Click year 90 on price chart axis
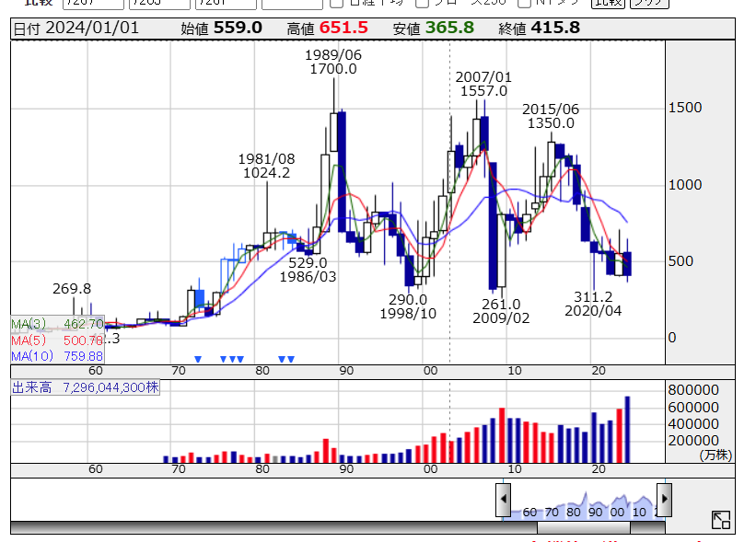Image resolution: width=756 pixels, height=542 pixels. (346, 371)
